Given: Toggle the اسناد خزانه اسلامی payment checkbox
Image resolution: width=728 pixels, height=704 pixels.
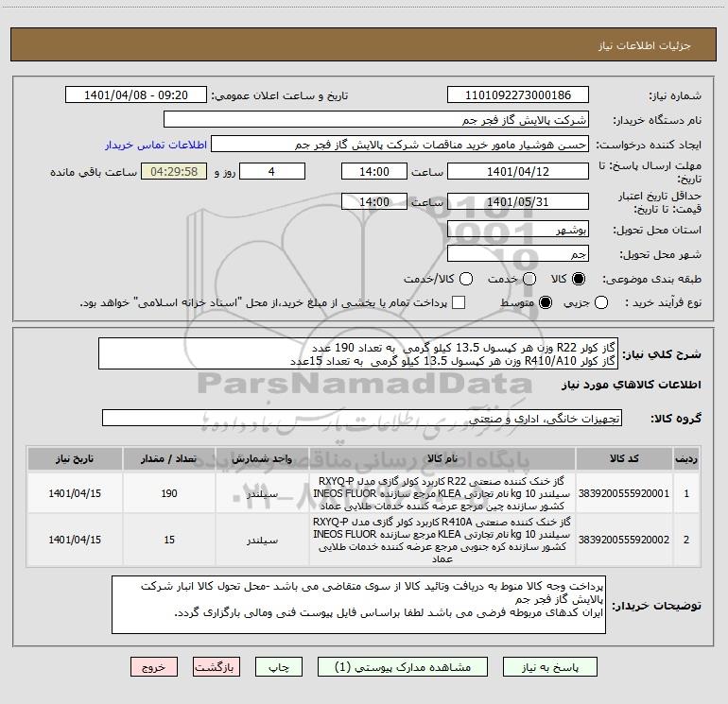Looking at the screenshot, I should pos(459,302).
